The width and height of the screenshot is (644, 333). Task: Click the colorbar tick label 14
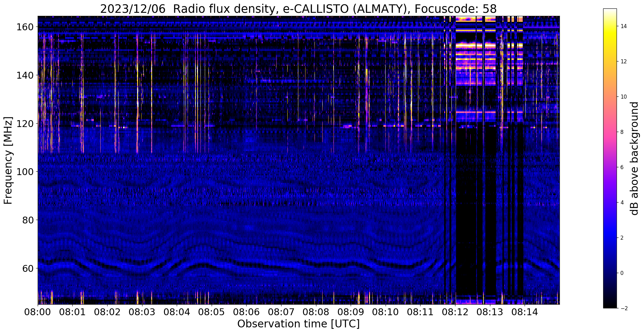624,26
